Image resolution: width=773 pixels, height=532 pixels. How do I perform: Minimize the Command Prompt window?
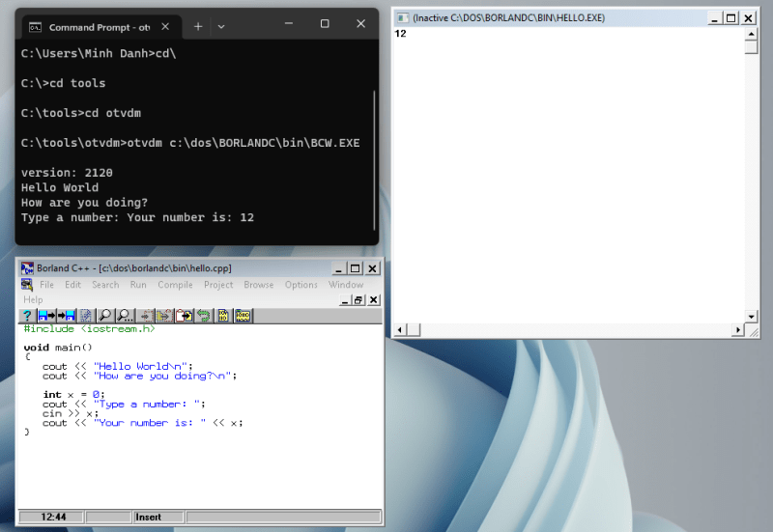coord(289,23)
